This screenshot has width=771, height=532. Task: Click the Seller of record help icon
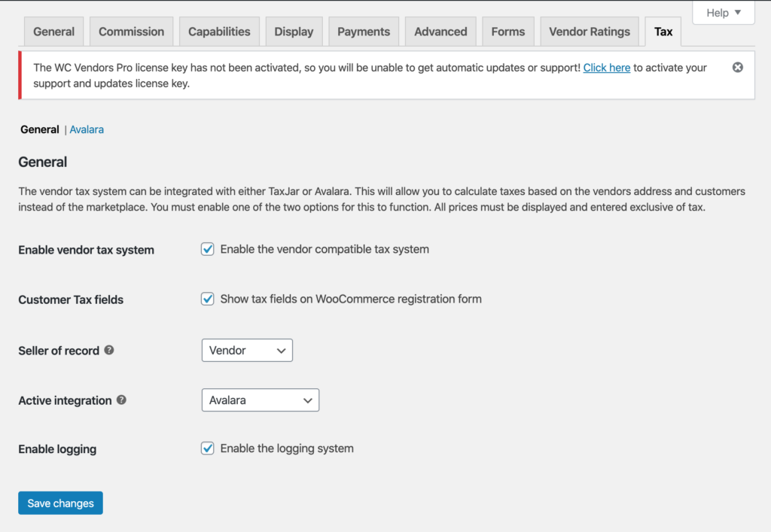coord(109,350)
